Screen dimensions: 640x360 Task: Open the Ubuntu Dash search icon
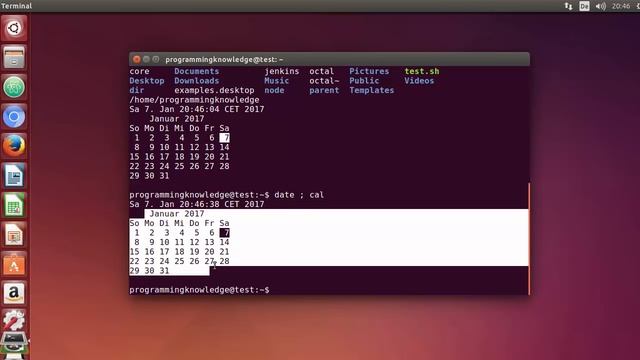pos(14,28)
